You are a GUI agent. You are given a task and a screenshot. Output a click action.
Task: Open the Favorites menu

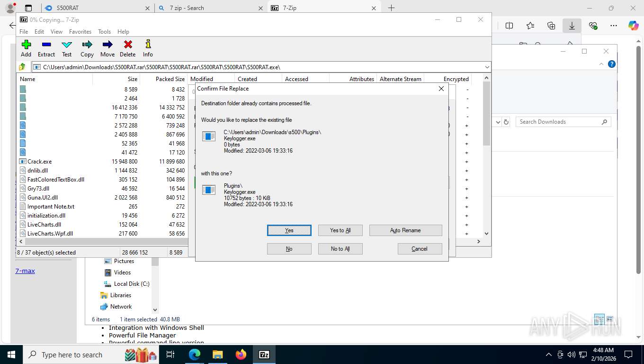coord(80,32)
